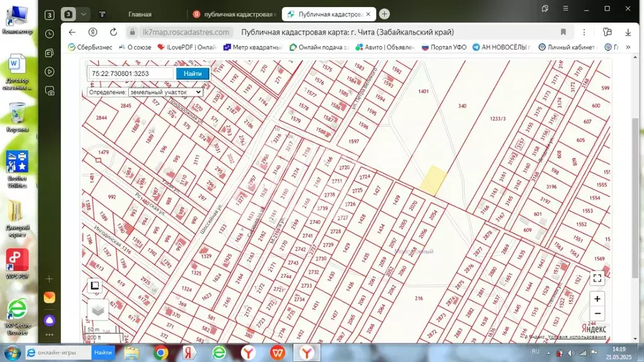
Task: Open the АН НОВОСЁЛЫ bookmark
Action: click(501, 47)
